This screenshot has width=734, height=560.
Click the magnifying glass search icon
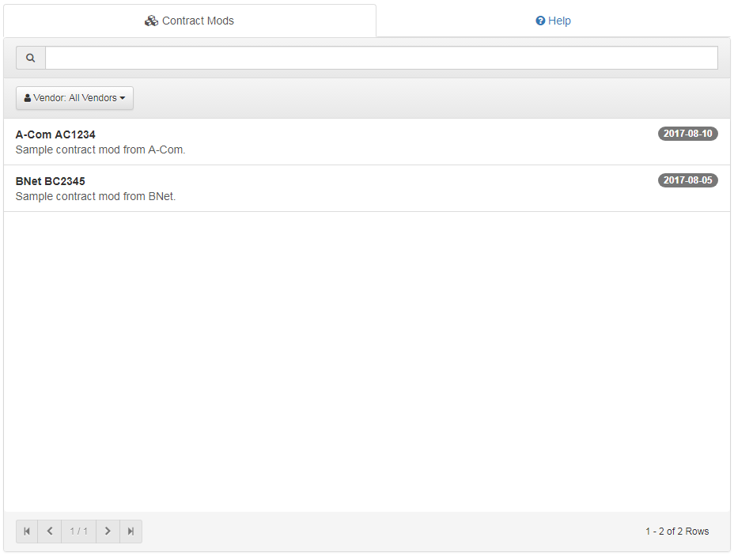[x=31, y=58]
